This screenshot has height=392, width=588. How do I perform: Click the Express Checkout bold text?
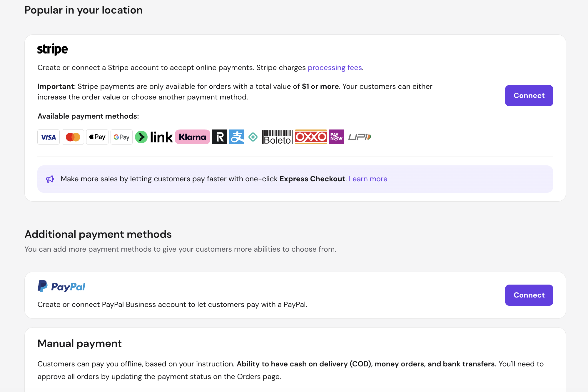pyautogui.click(x=313, y=179)
